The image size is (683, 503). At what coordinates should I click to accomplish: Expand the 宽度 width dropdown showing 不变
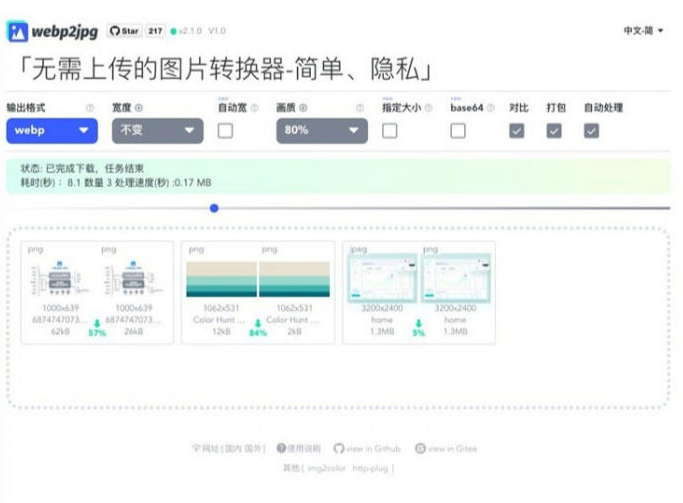[158, 130]
